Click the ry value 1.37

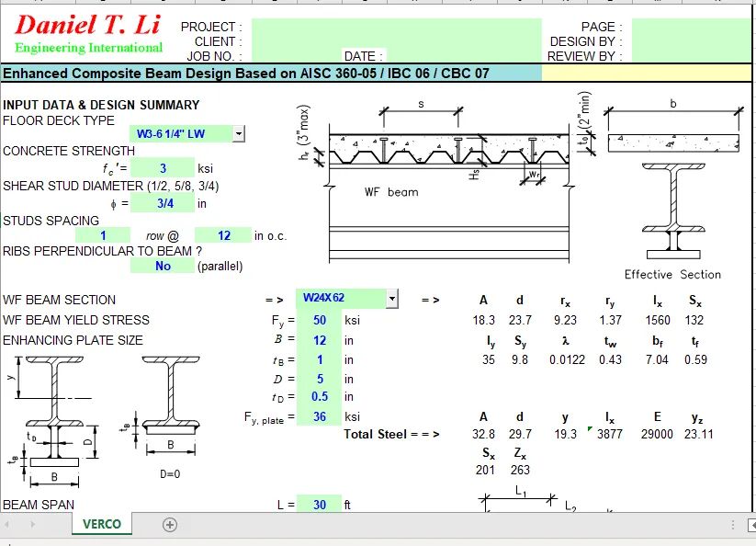tap(610, 320)
